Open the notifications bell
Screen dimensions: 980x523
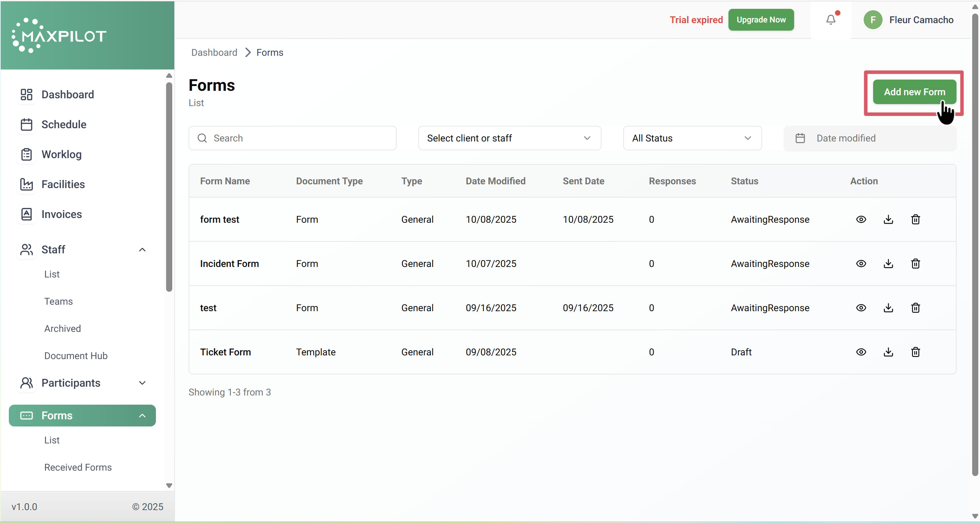[x=831, y=20]
